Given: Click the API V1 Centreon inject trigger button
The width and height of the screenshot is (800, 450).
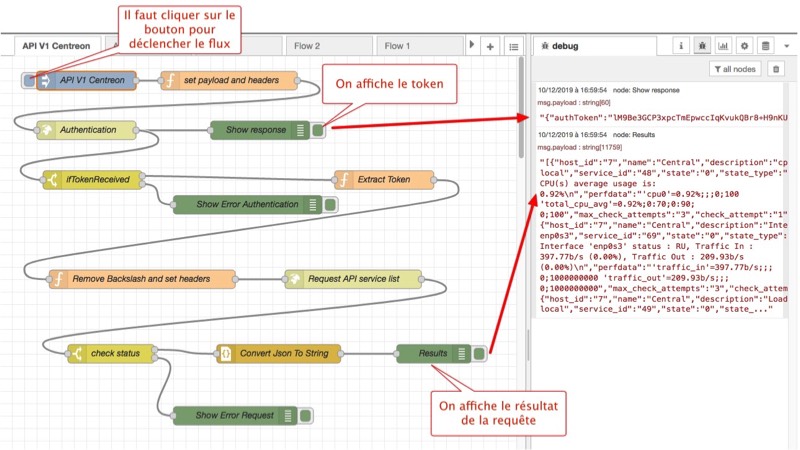Looking at the screenshot, I should [28, 80].
